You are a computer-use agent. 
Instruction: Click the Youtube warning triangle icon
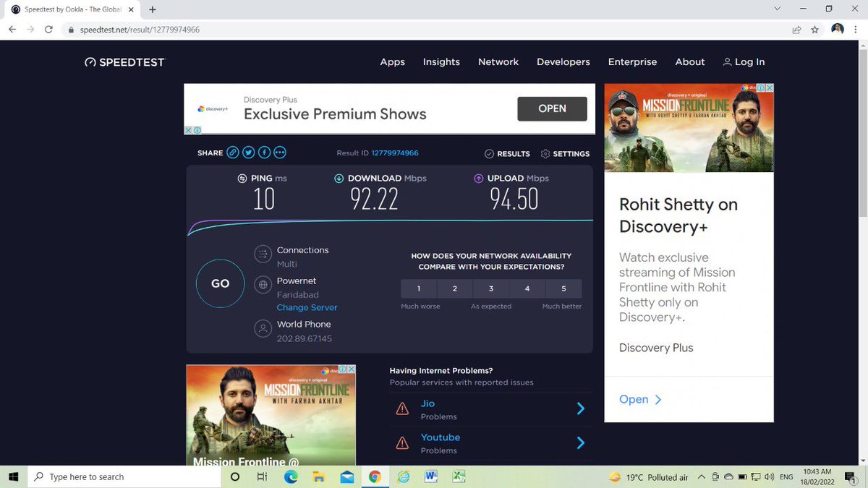pos(402,443)
